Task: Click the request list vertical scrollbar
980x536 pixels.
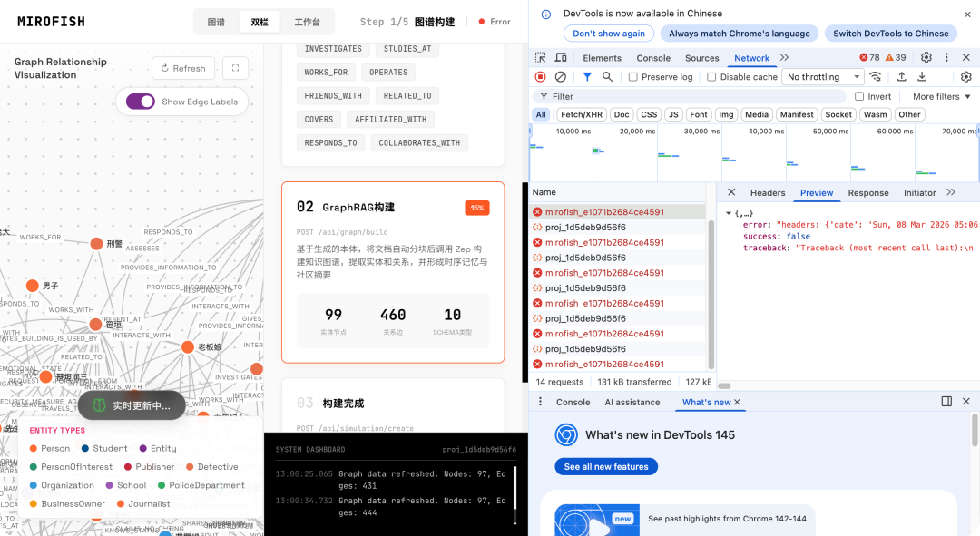Action: pos(710,294)
